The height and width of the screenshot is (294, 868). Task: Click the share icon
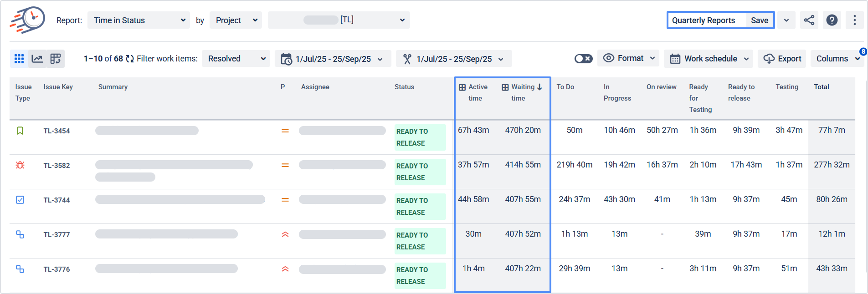(809, 20)
